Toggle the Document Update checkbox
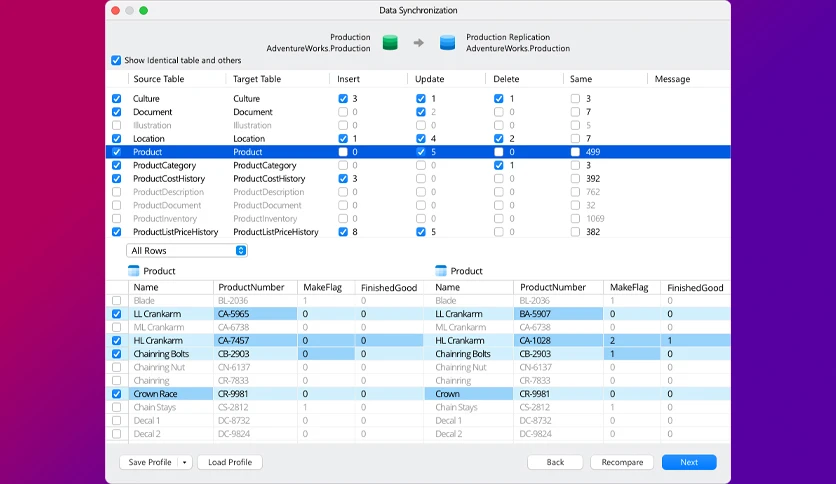 (421, 112)
